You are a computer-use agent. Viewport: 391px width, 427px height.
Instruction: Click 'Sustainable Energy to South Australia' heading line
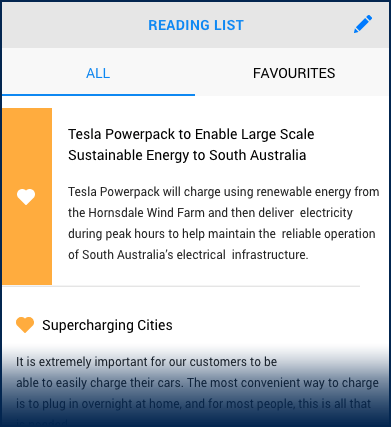coord(187,155)
